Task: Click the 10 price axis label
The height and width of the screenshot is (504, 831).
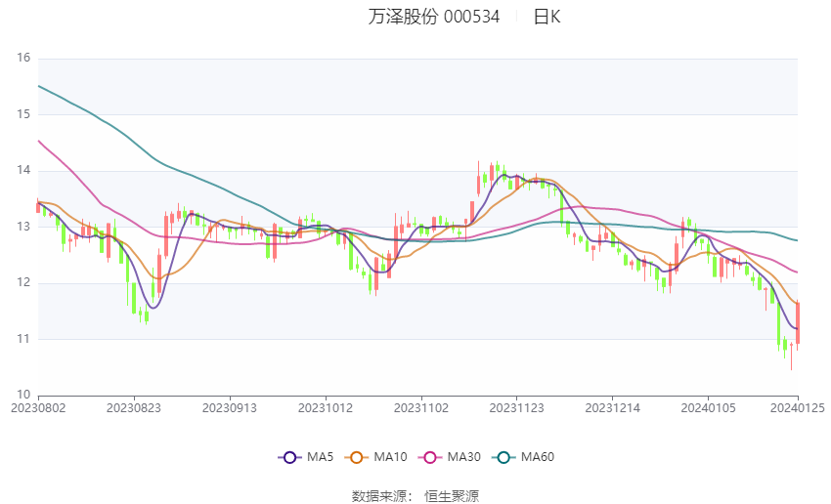Action: pos(23,395)
